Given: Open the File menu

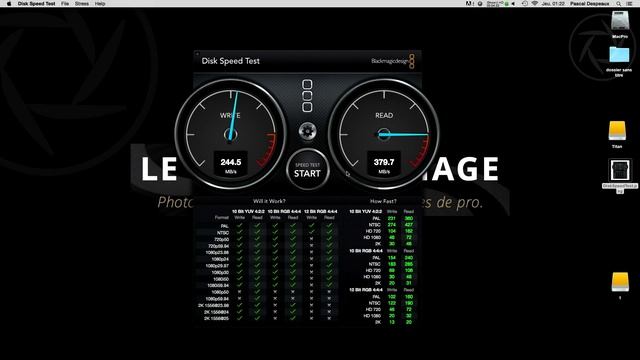Looking at the screenshot, I should (x=65, y=3).
